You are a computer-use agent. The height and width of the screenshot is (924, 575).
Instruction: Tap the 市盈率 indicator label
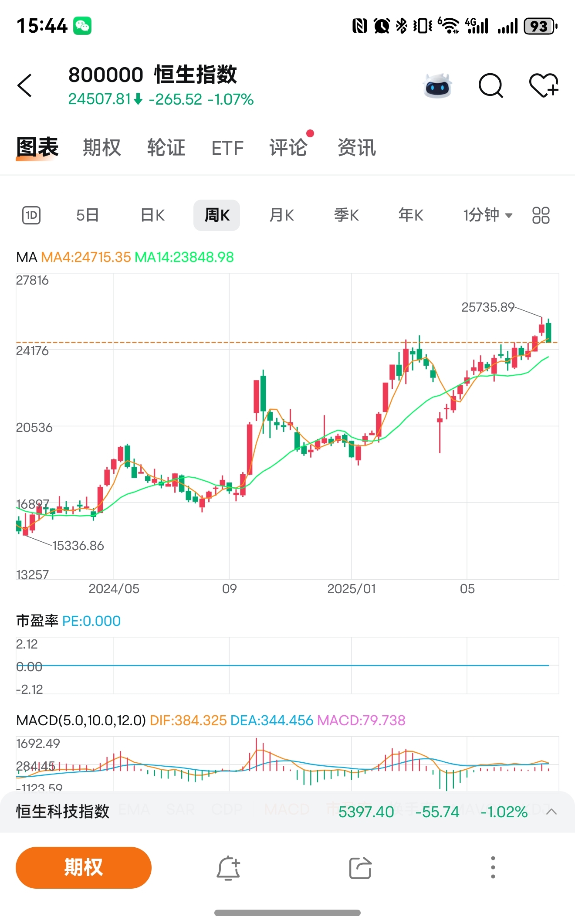coord(37,621)
